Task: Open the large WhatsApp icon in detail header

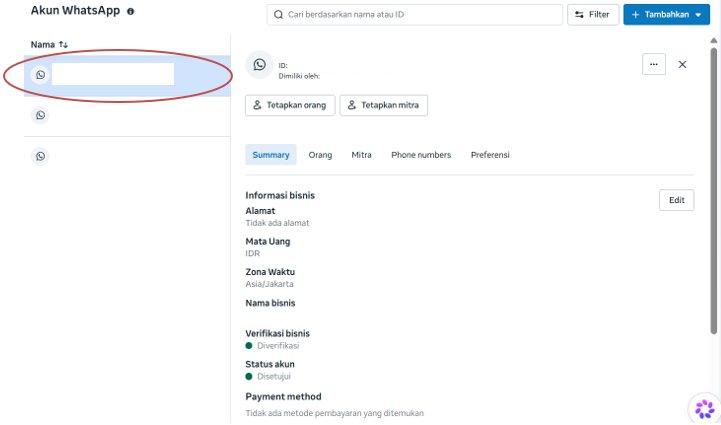Action: tap(259, 65)
